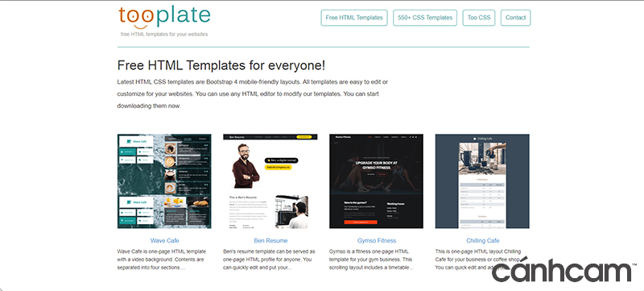Open the Free HTML Templates menu button
Viewport: 644px width, 291px height.
point(354,18)
